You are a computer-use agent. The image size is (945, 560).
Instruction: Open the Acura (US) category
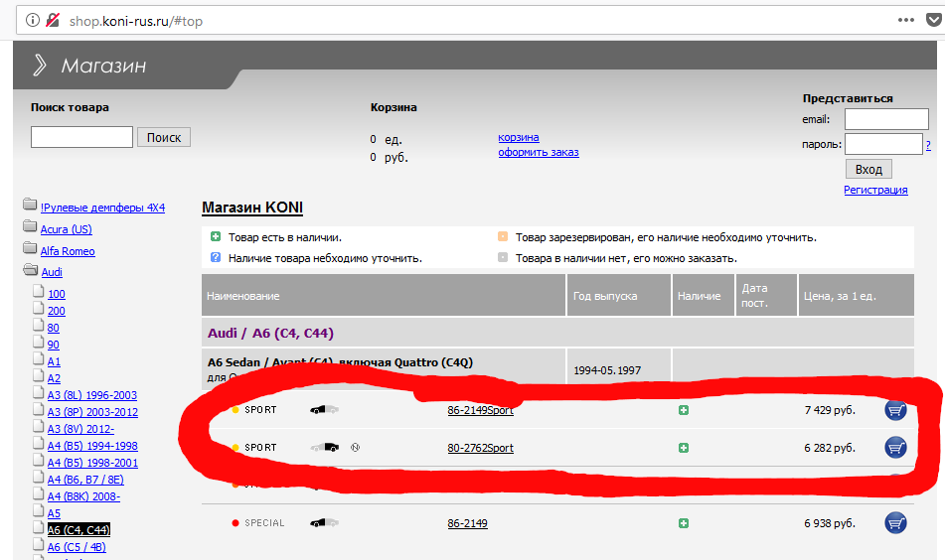tap(67, 229)
